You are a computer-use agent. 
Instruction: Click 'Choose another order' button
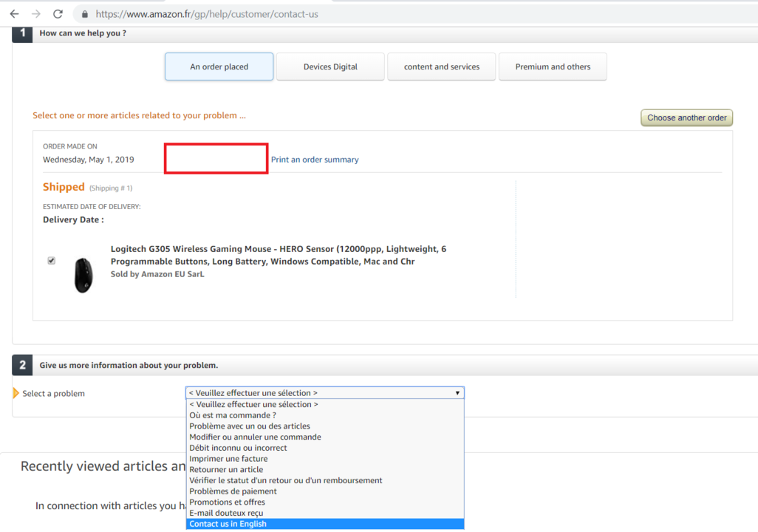point(686,117)
